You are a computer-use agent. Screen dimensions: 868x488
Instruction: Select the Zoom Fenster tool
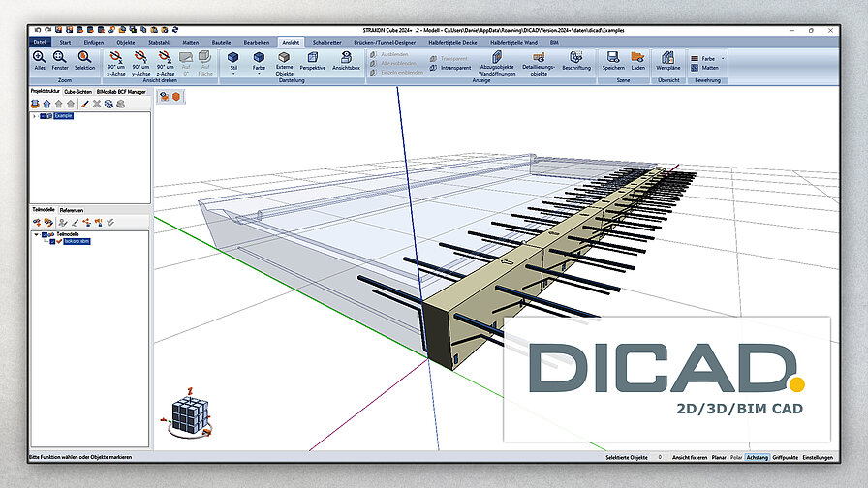click(60, 60)
